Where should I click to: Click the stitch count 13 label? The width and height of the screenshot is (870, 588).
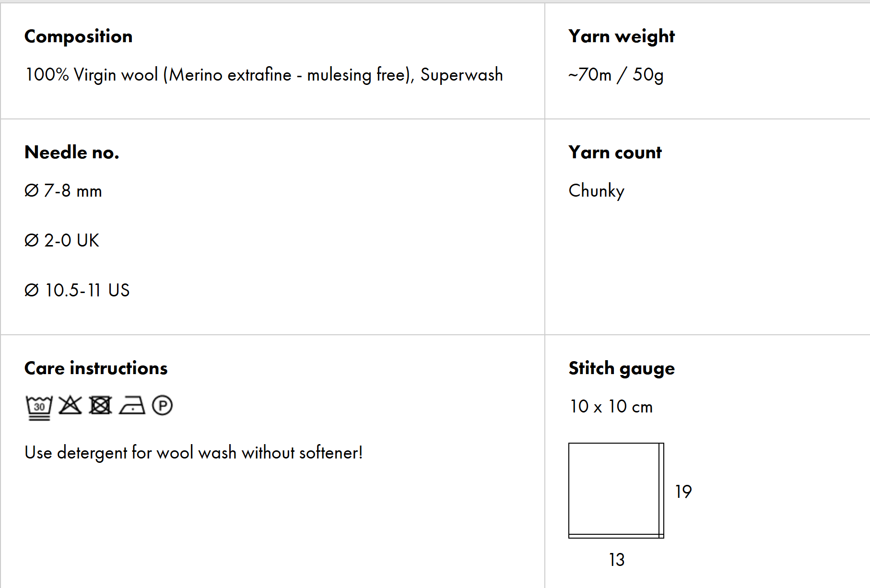point(616,560)
